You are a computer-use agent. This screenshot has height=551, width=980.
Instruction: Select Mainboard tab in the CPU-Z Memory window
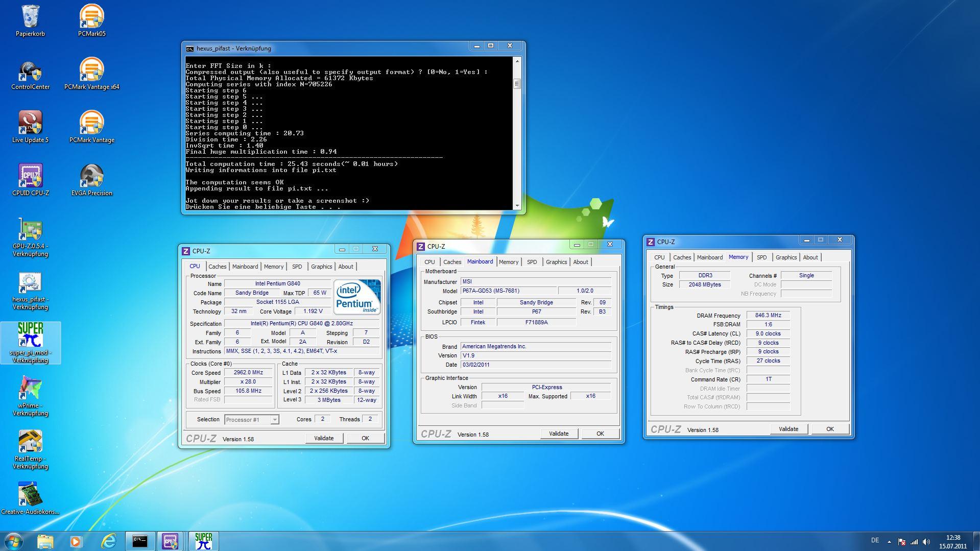710,257
